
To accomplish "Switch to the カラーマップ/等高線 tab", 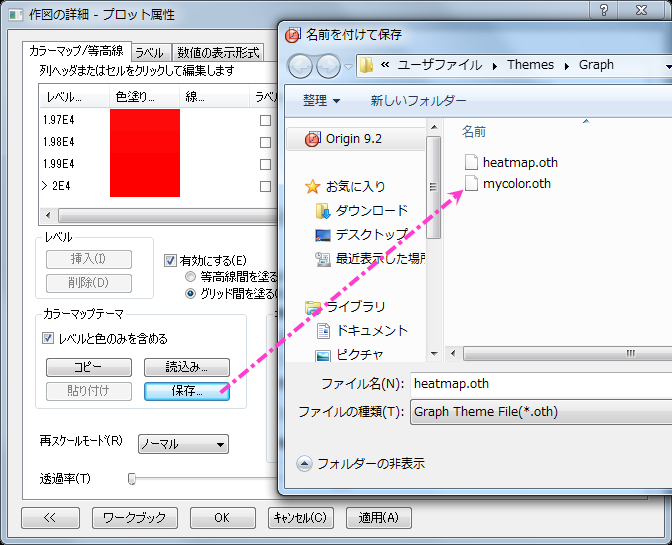I will (x=76, y=51).
